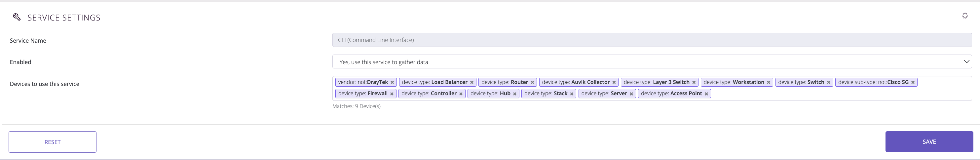Screen dimensions: 980x160
Task: Remove the Workstation device type tag
Action: point(769,82)
